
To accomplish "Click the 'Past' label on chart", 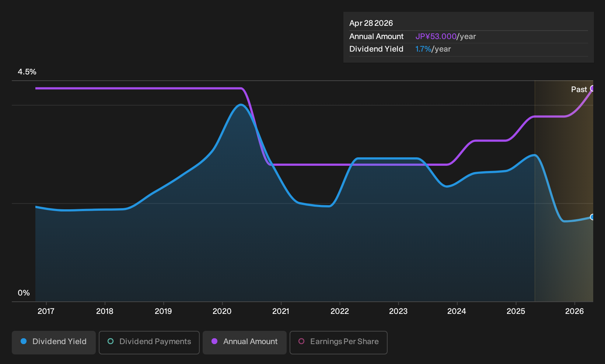I will click(579, 90).
